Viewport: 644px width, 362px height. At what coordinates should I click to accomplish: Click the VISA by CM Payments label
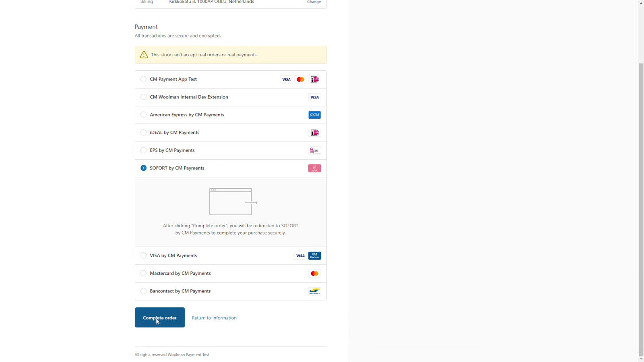173,255
